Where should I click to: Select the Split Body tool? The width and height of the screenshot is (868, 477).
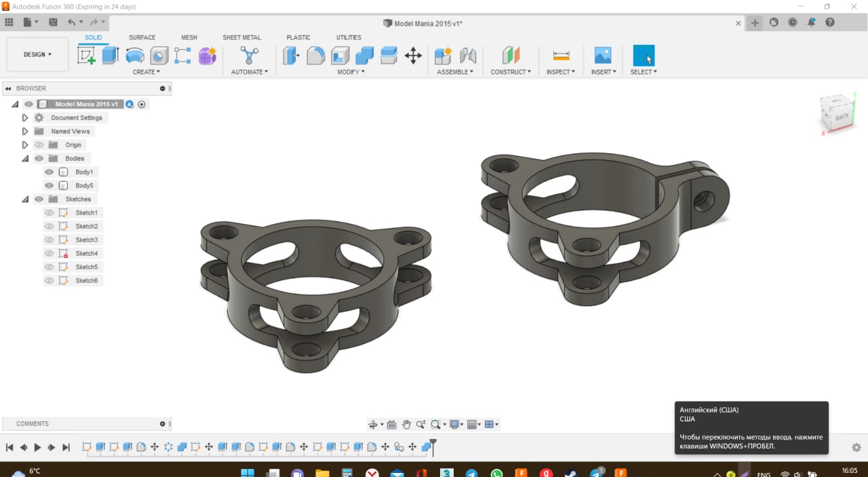coord(389,56)
